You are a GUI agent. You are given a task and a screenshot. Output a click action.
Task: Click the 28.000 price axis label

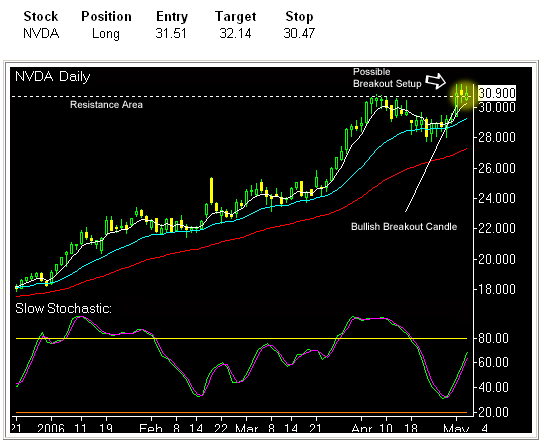[x=497, y=137]
